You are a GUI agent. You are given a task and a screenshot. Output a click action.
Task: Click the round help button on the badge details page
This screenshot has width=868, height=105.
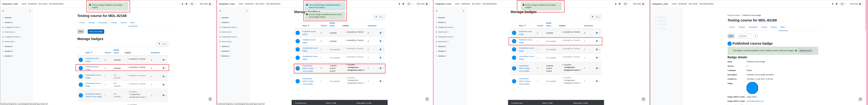point(860,99)
